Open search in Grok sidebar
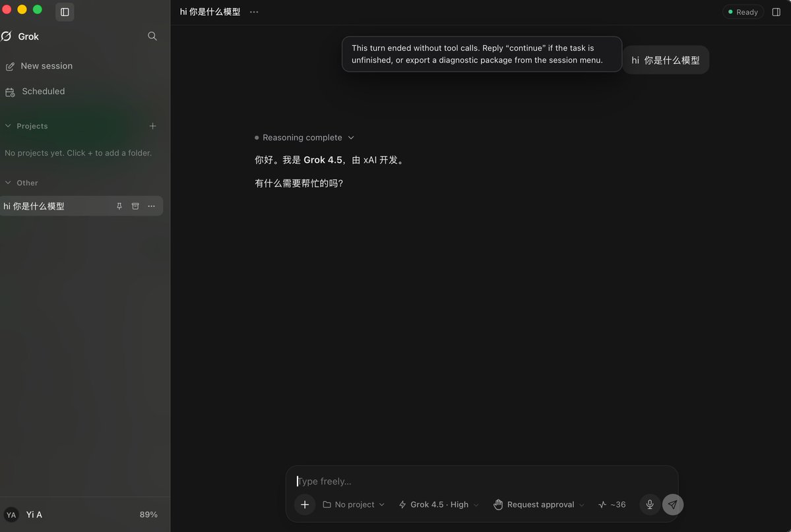The image size is (791, 532). (152, 36)
